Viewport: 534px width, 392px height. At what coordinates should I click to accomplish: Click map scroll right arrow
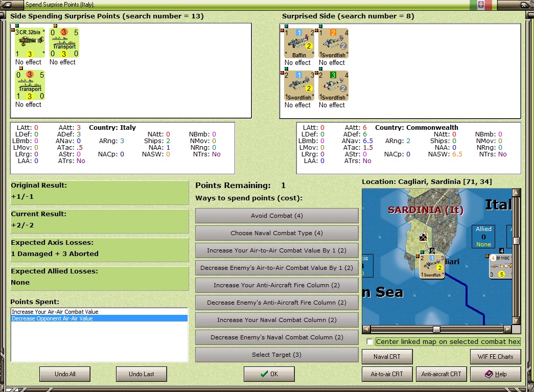(508, 329)
